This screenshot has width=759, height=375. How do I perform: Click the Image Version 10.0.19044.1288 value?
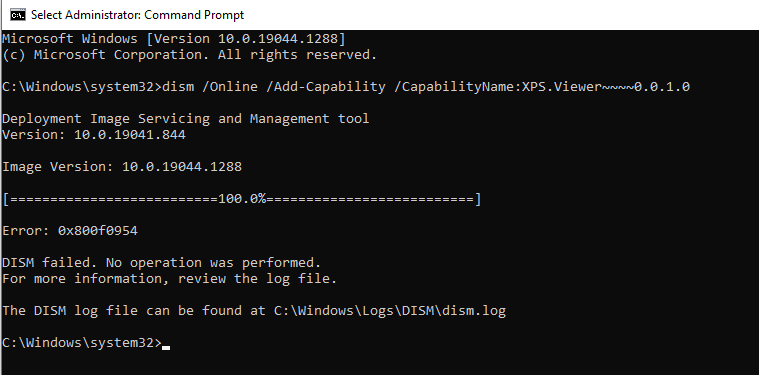click(182, 167)
